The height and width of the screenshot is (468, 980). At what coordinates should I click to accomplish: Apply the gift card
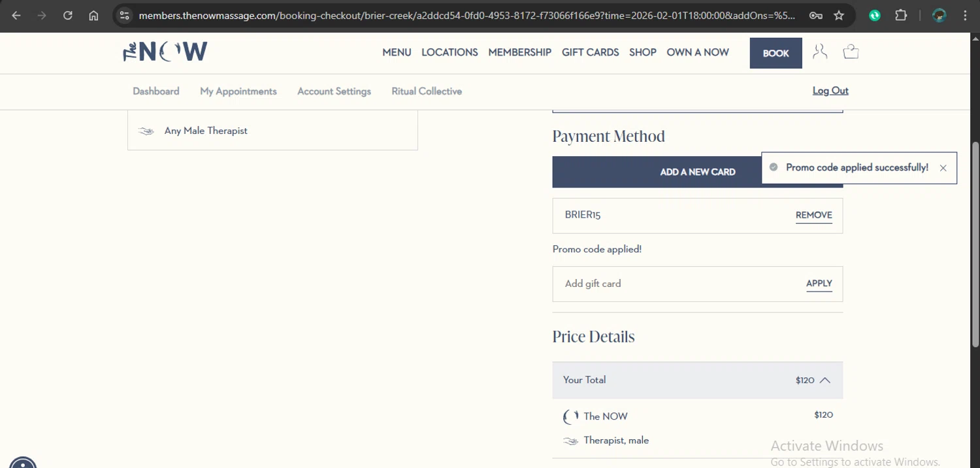pos(819,284)
